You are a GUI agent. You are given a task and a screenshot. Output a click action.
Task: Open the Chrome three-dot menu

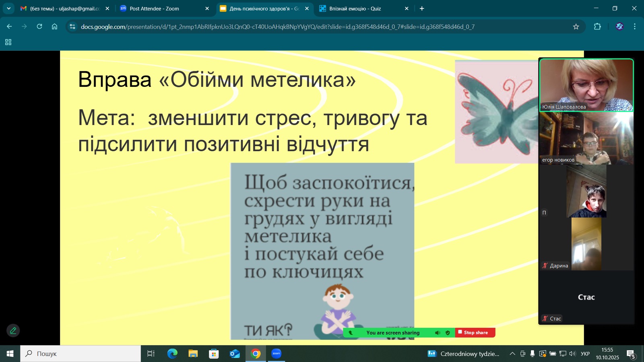tap(635, 27)
